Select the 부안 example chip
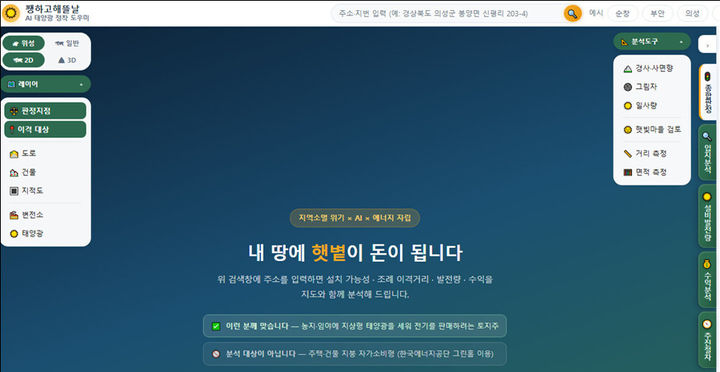720x372 pixels. tap(657, 13)
